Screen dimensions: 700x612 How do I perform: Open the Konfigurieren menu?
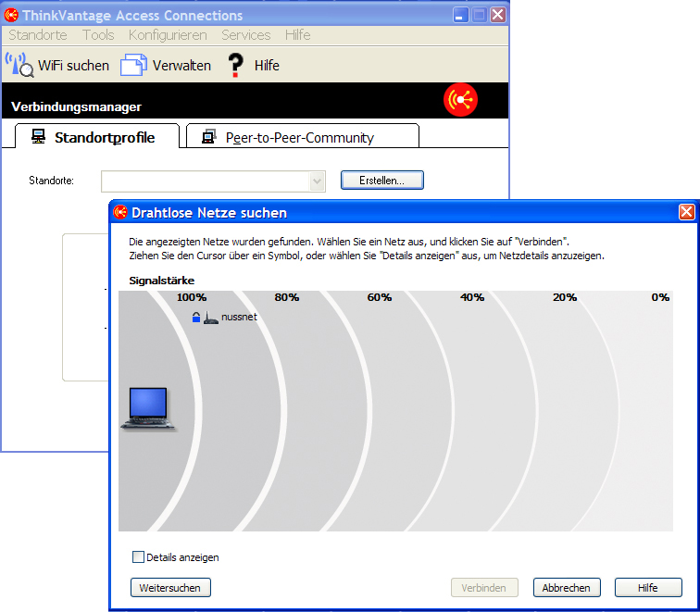click(x=168, y=35)
